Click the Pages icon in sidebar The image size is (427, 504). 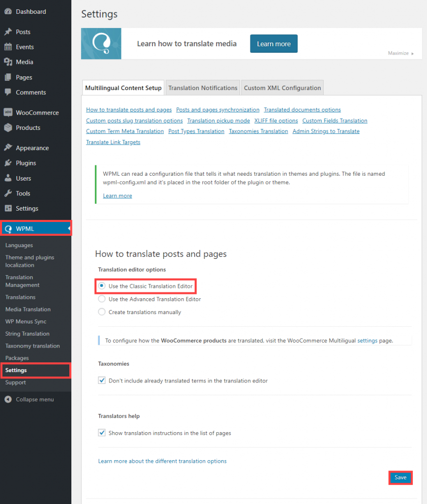8,77
